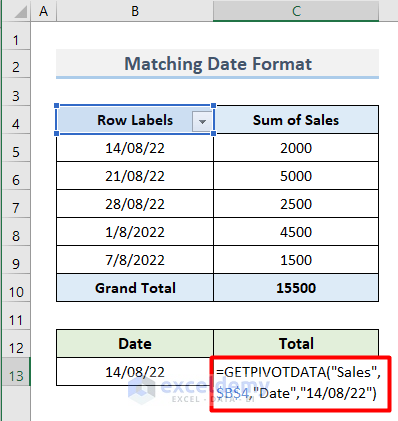Select cell with date 1/8/2022

click(x=135, y=232)
